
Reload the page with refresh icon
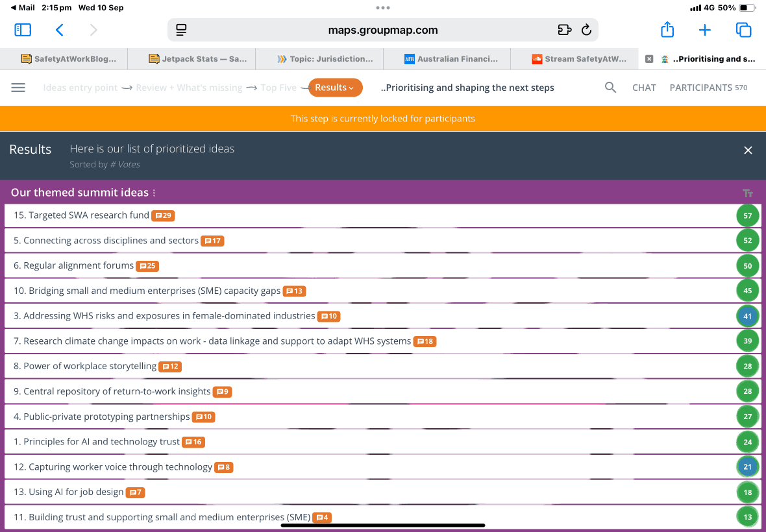tap(586, 30)
